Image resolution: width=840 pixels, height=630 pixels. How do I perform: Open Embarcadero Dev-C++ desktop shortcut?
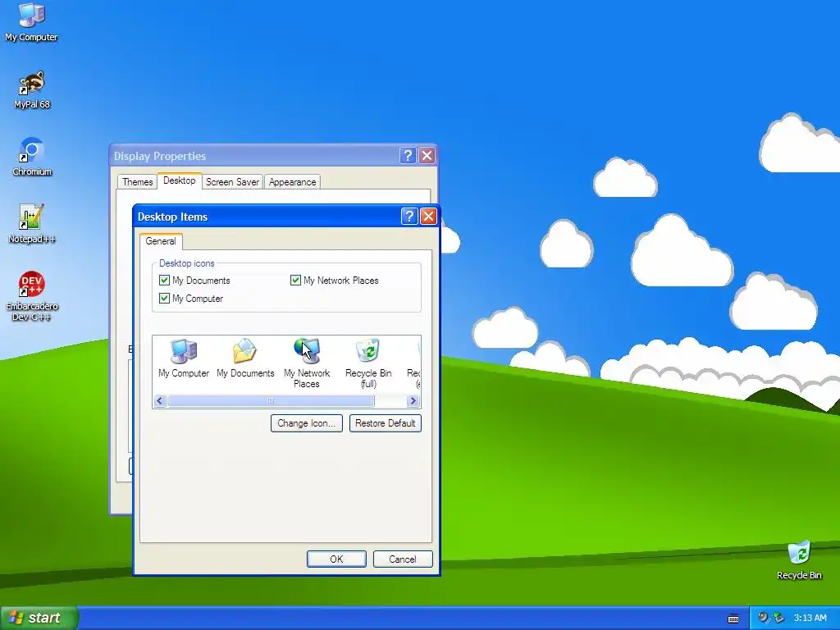click(32, 296)
